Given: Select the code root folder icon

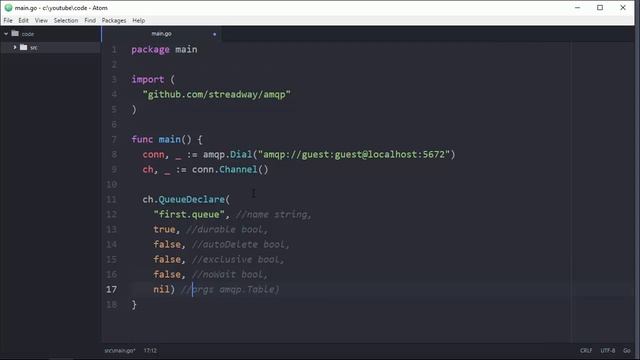Looking at the screenshot, I should tap(15, 33).
